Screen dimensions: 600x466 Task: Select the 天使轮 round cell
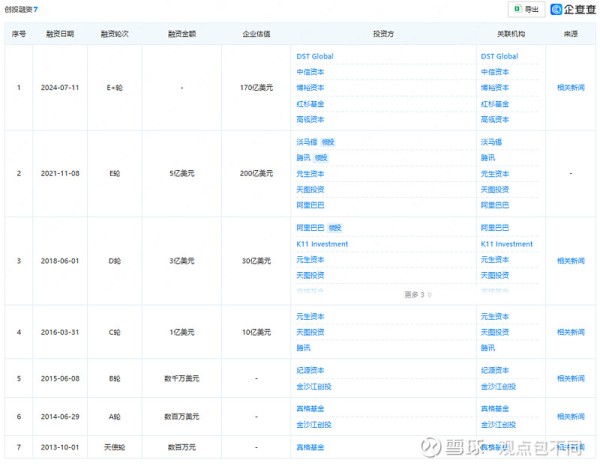[114, 447]
